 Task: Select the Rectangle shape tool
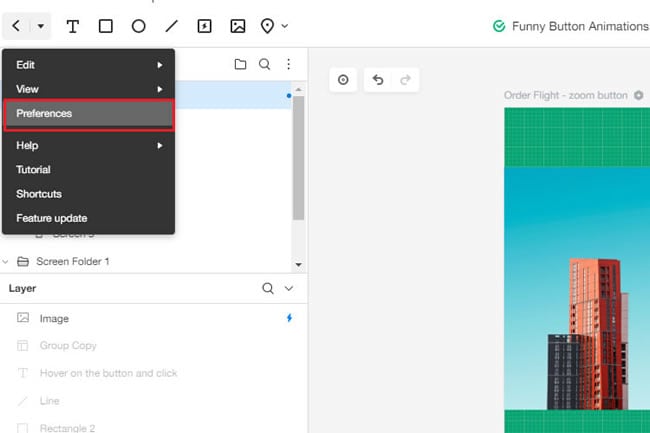pos(106,26)
